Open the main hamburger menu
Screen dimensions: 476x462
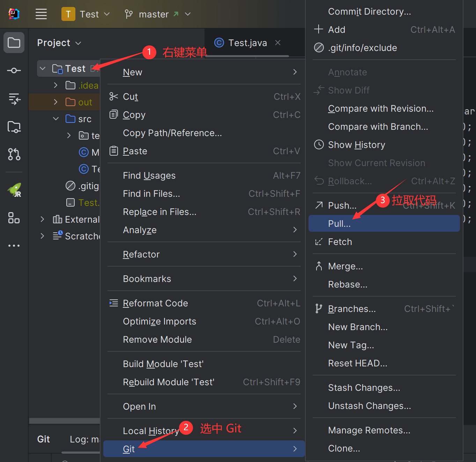[41, 14]
